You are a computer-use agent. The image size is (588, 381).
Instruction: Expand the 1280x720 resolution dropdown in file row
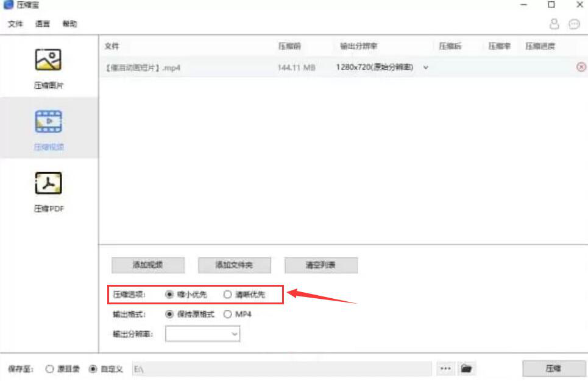pos(426,68)
